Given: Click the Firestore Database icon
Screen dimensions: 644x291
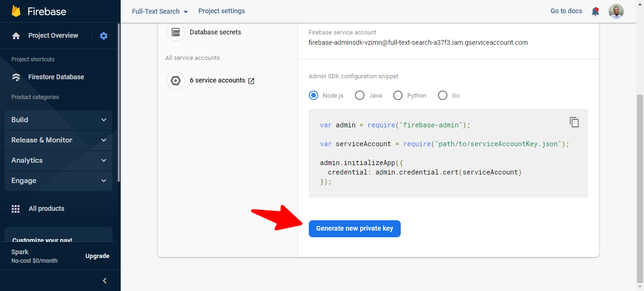Looking at the screenshot, I should (x=16, y=77).
